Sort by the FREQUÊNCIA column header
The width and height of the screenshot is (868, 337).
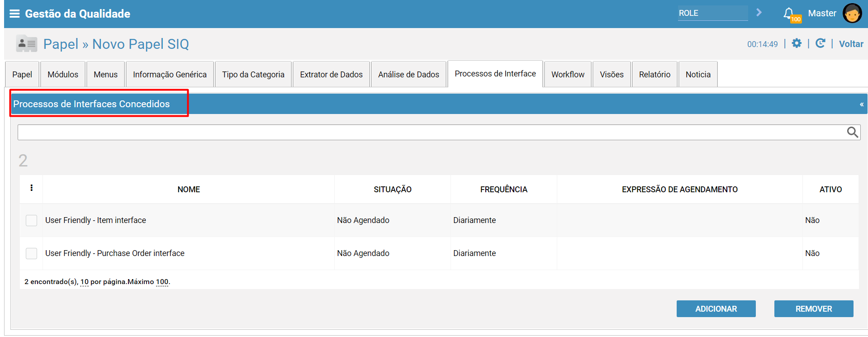(503, 189)
